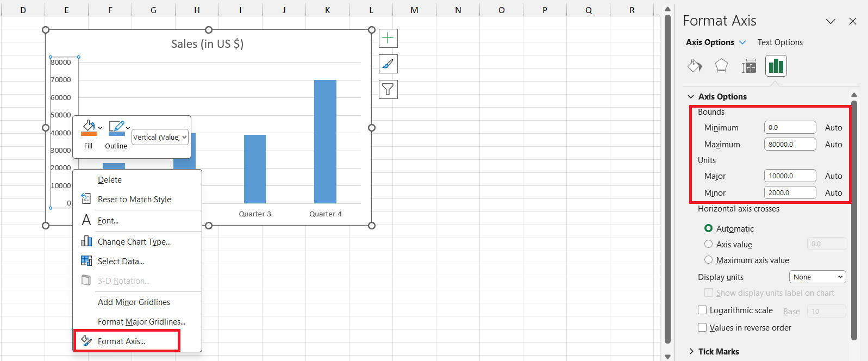Click the Chart Filters funnel button
The width and height of the screenshot is (868, 361).
[388, 89]
